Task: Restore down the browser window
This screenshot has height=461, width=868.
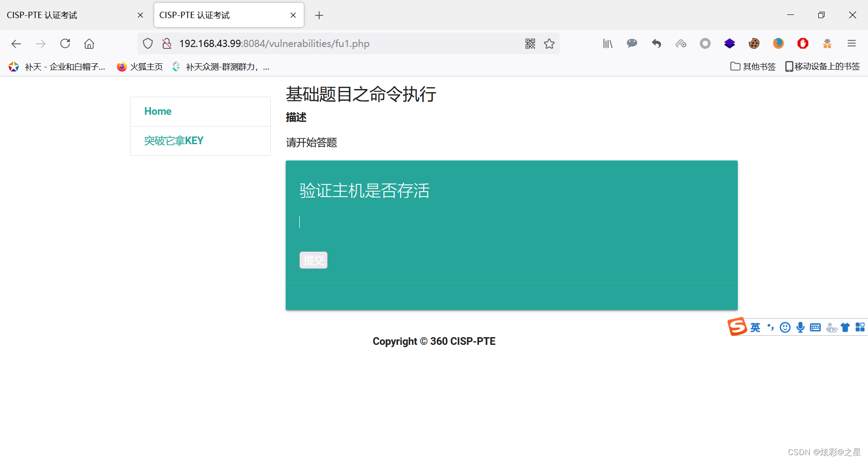Action: tap(821, 15)
